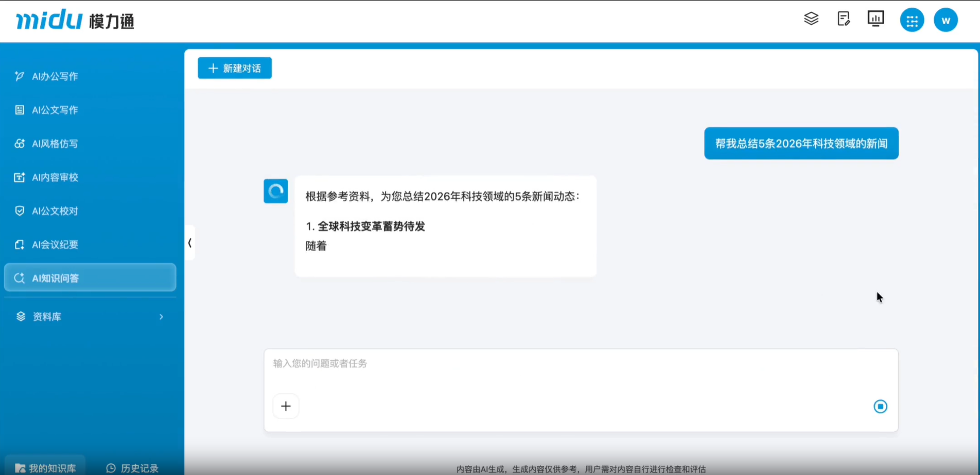
Task: Click the 新建对话 button
Action: coord(234,67)
